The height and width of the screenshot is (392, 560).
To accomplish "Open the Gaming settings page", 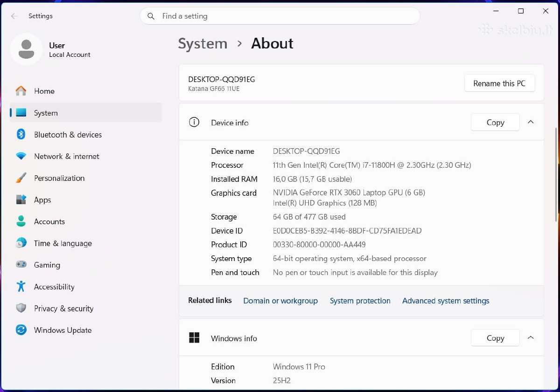I will point(86,265).
